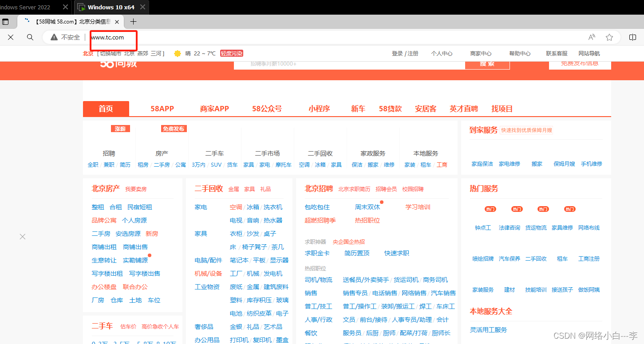This screenshot has height=344, width=644.
Task: Select the 找项目 navigation tab
Action: click(x=502, y=109)
